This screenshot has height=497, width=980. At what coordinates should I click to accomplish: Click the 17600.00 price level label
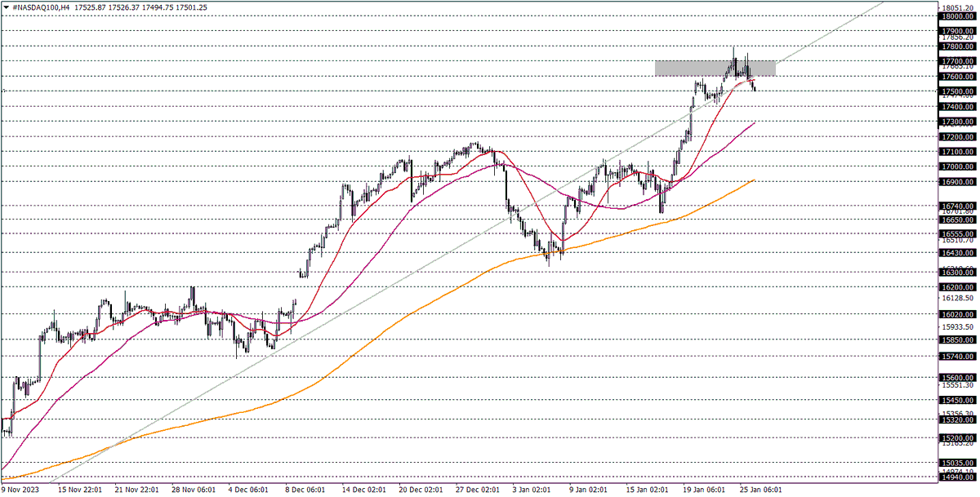(957, 77)
